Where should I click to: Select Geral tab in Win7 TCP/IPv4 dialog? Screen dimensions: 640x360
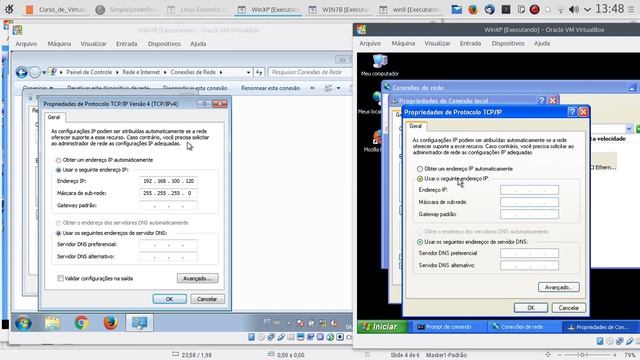(x=54, y=117)
